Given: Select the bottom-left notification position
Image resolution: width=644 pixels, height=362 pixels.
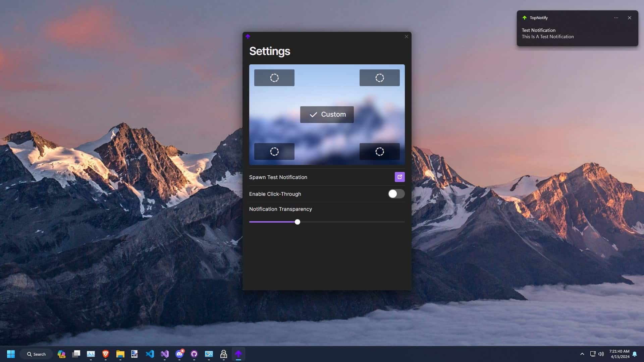Looking at the screenshot, I should click(x=274, y=151).
